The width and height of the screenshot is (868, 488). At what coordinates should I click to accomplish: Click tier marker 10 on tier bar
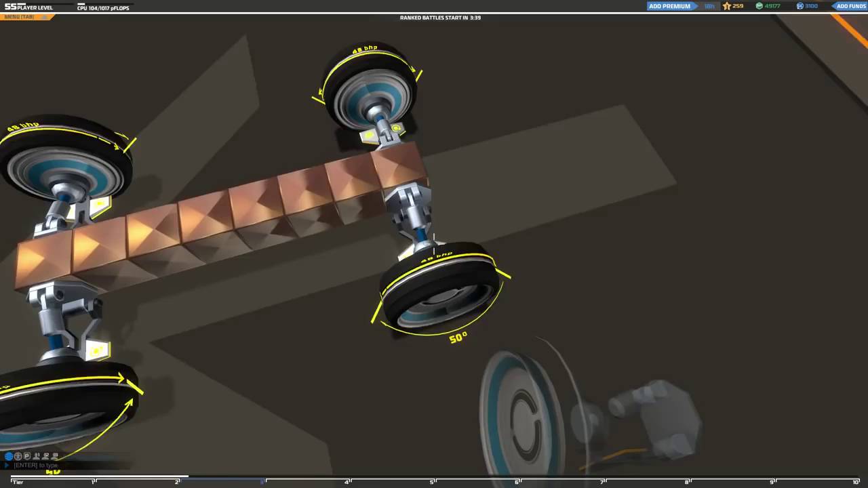click(x=856, y=481)
